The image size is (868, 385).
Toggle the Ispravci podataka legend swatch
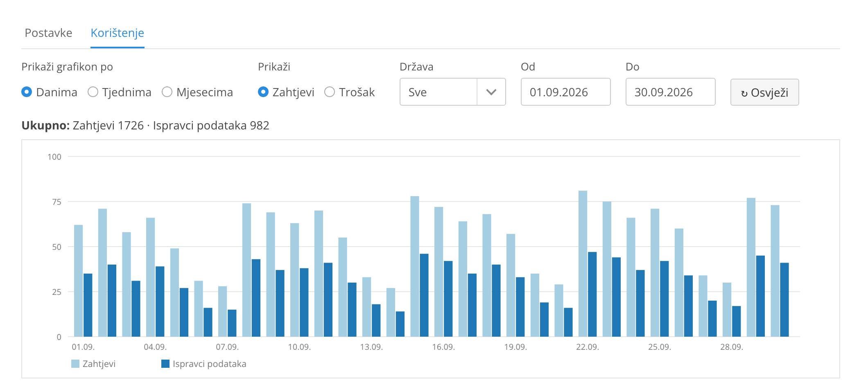[165, 364]
